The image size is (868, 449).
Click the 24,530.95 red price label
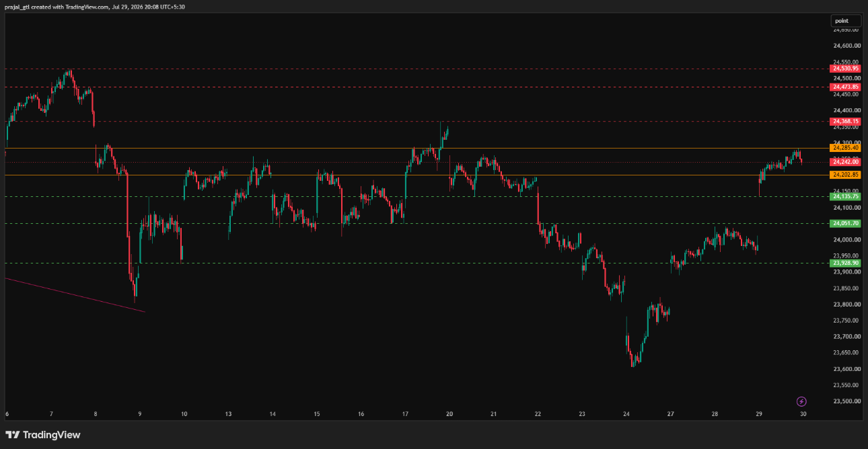846,69
